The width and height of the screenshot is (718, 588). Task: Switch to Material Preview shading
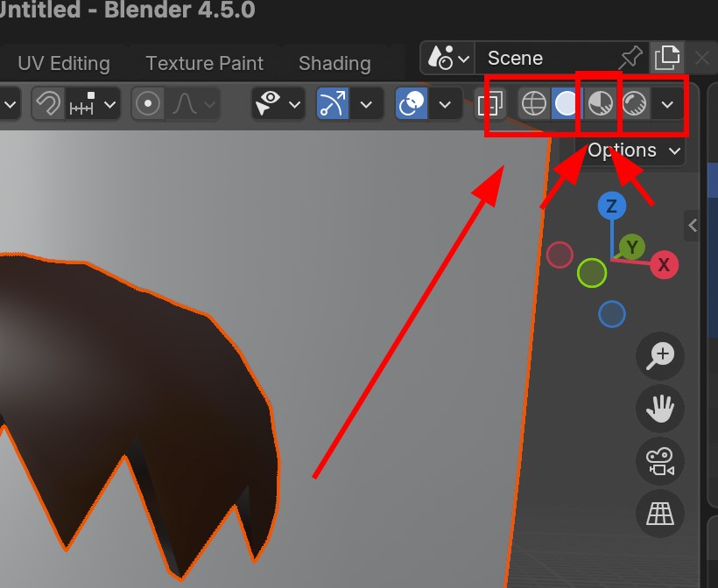click(600, 104)
